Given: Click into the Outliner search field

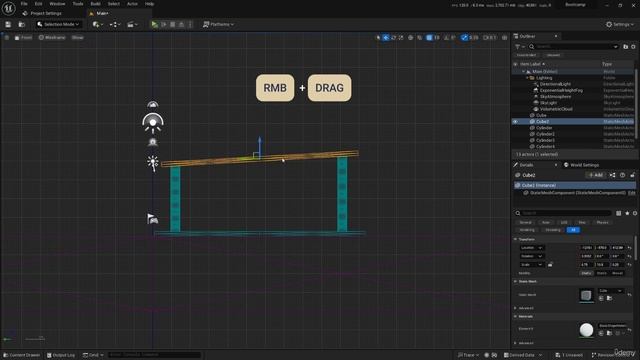Looking at the screenshot, I should coord(573,47).
